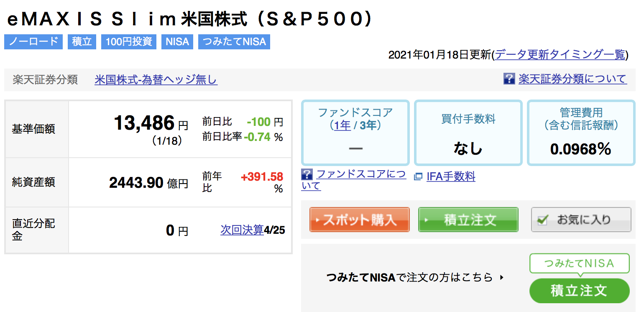This screenshot has height=312, width=644.
Task: Open the 米国株式-為替ヘッジ無し category link
Action: [156, 79]
